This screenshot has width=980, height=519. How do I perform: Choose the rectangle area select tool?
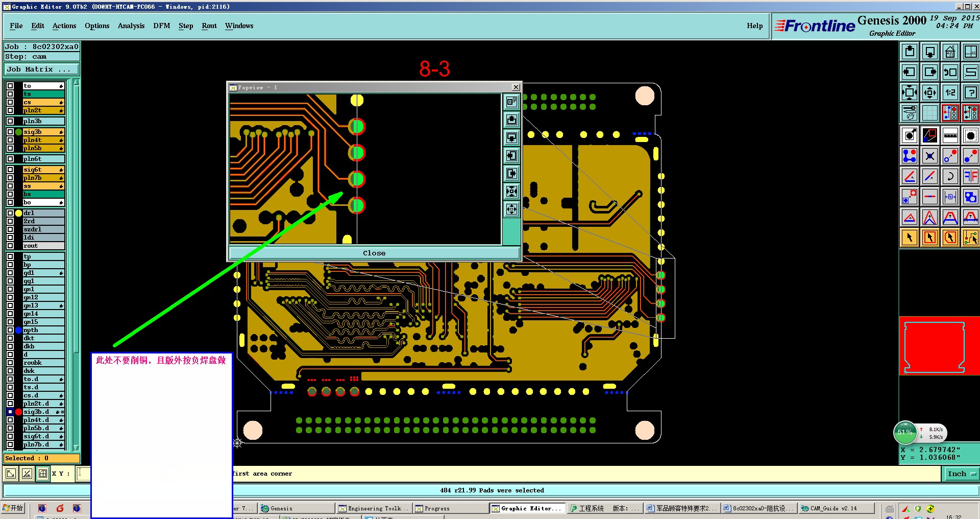click(x=930, y=238)
